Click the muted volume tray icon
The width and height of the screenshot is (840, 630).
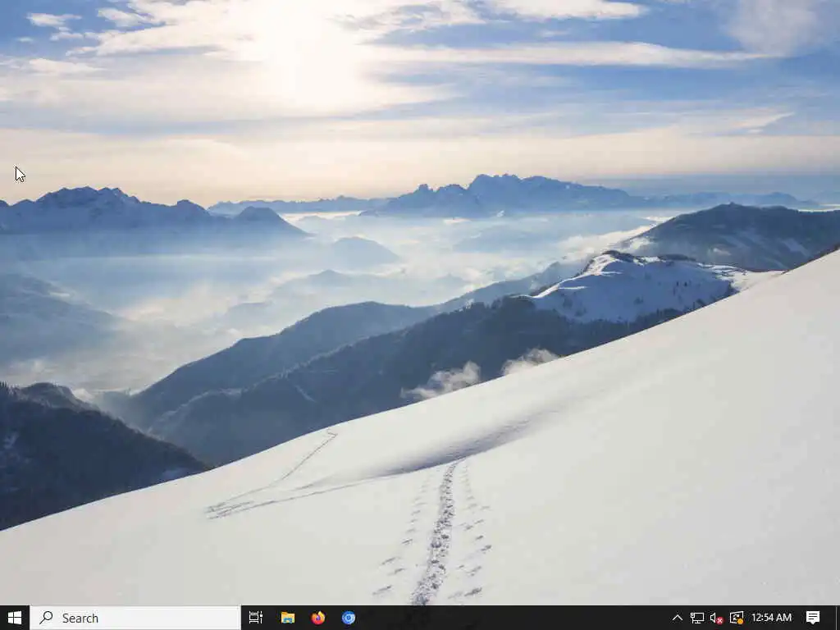pyautogui.click(x=716, y=618)
